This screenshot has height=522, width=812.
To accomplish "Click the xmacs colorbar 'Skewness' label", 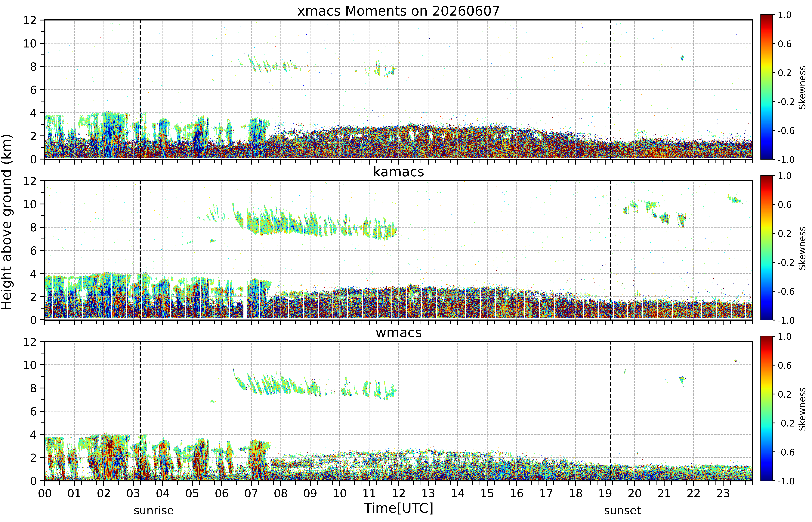I will pos(802,87).
